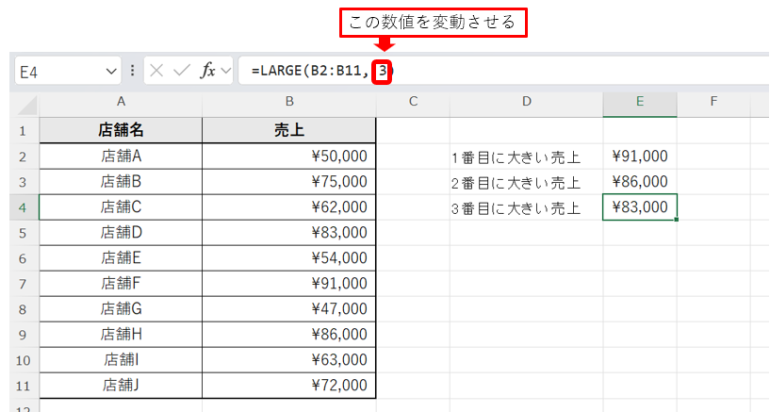Select the ¥86,000 cell in column B
This screenshot has width=770, height=412.
289,335
